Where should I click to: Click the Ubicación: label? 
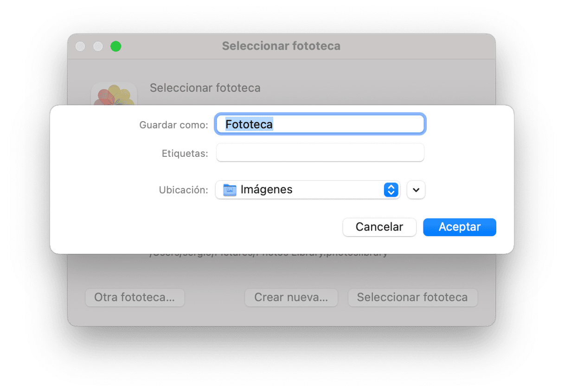coord(183,190)
